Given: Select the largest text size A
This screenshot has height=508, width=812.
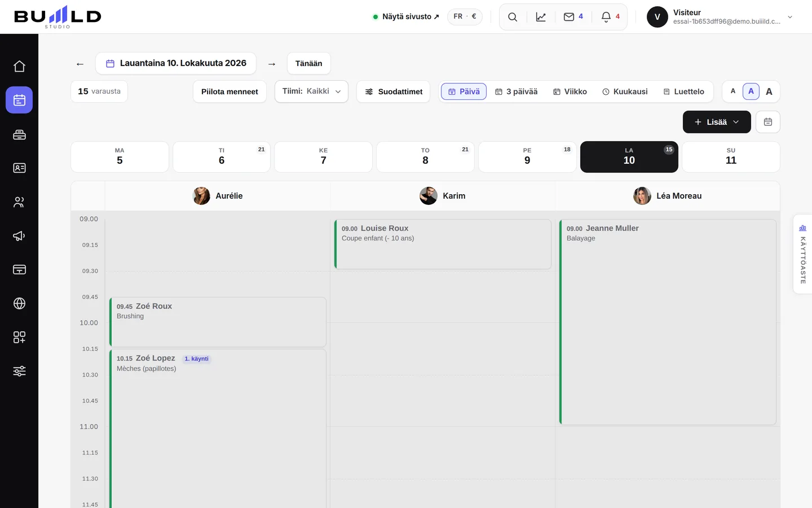Looking at the screenshot, I should coord(769,91).
